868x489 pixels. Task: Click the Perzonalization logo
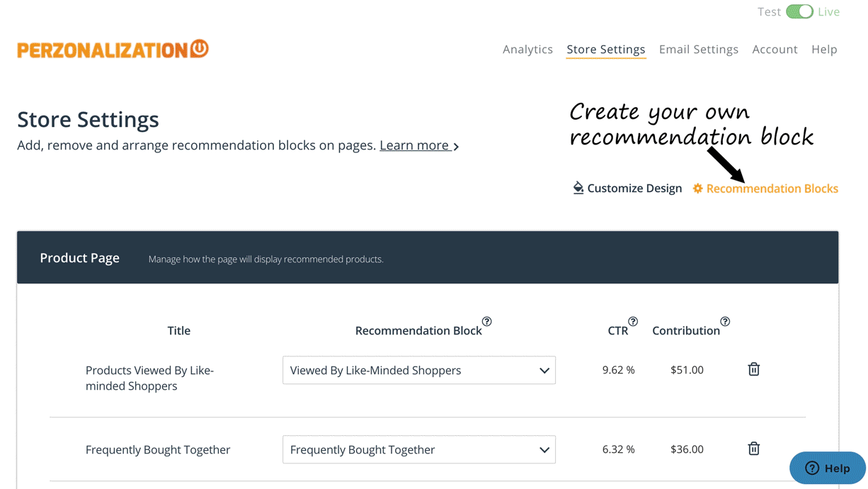[113, 49]
